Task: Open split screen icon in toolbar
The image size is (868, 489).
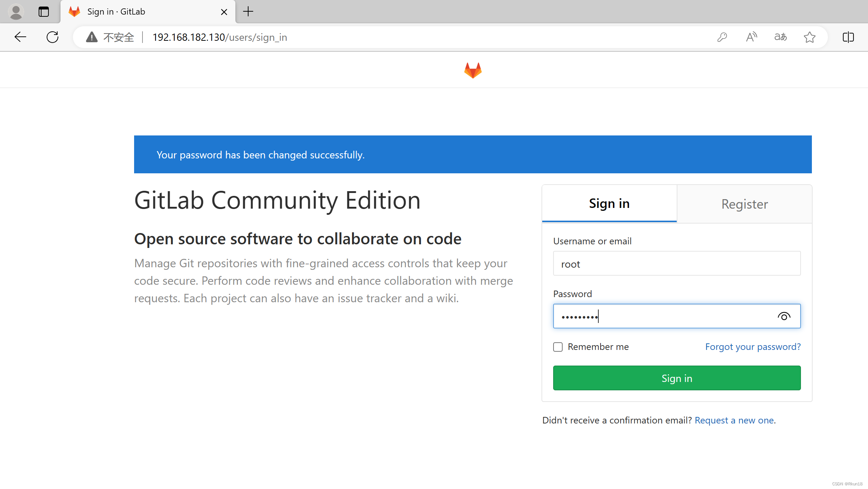Action: click(x=848, y=37)
